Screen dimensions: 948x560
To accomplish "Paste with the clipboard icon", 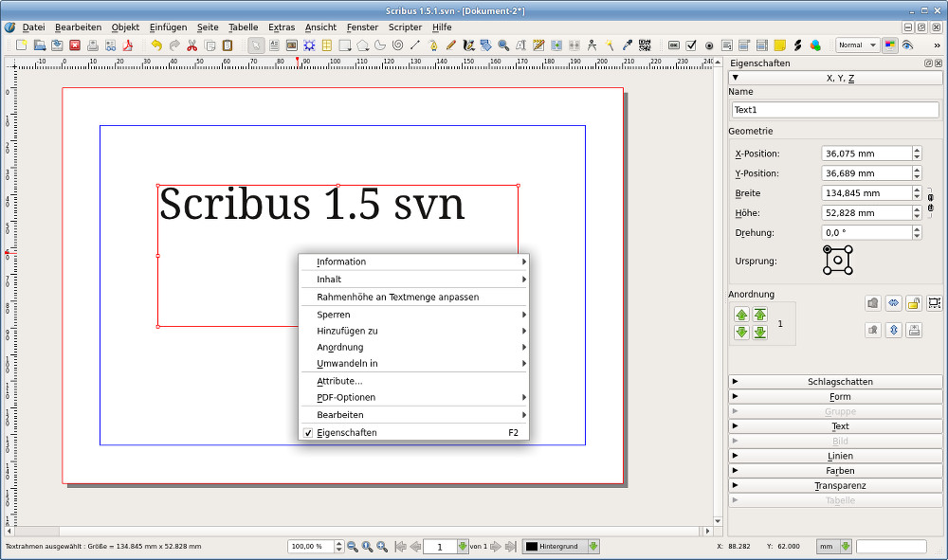I will point(228,45).
